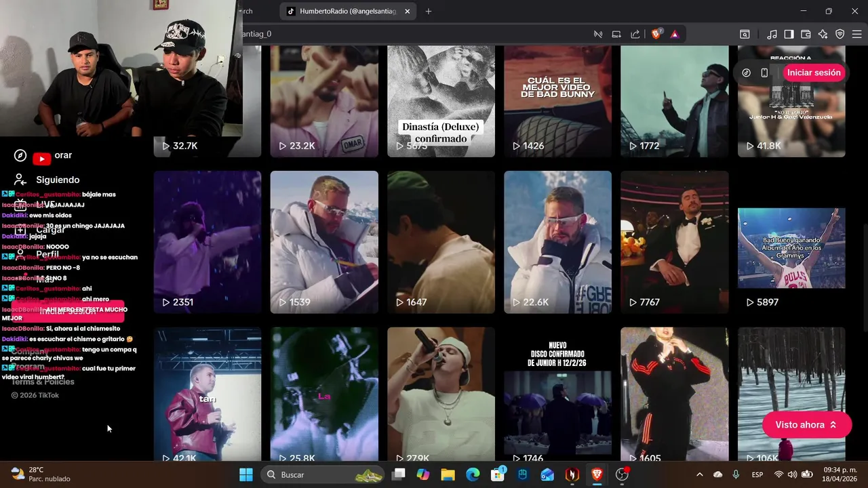
Task: Click the Explore compass icon in sidebar
Action: [20, 156]
